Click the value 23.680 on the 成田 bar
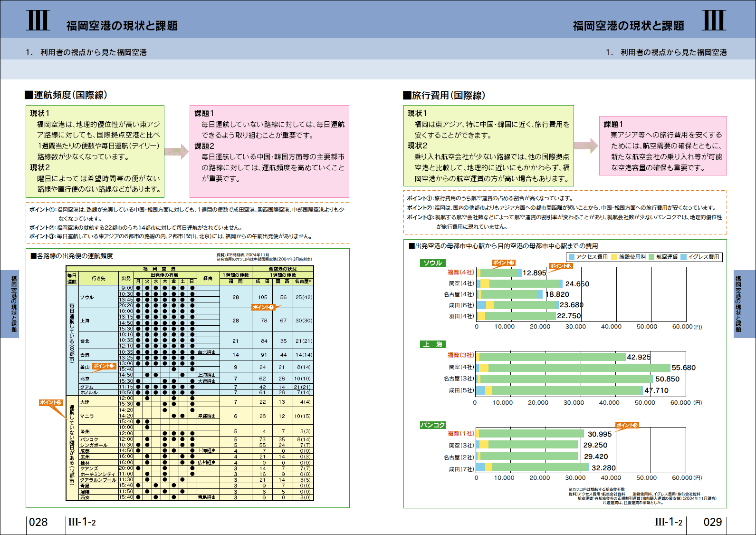The width and height of the screenshot is (756, 535). click(572, 305)
